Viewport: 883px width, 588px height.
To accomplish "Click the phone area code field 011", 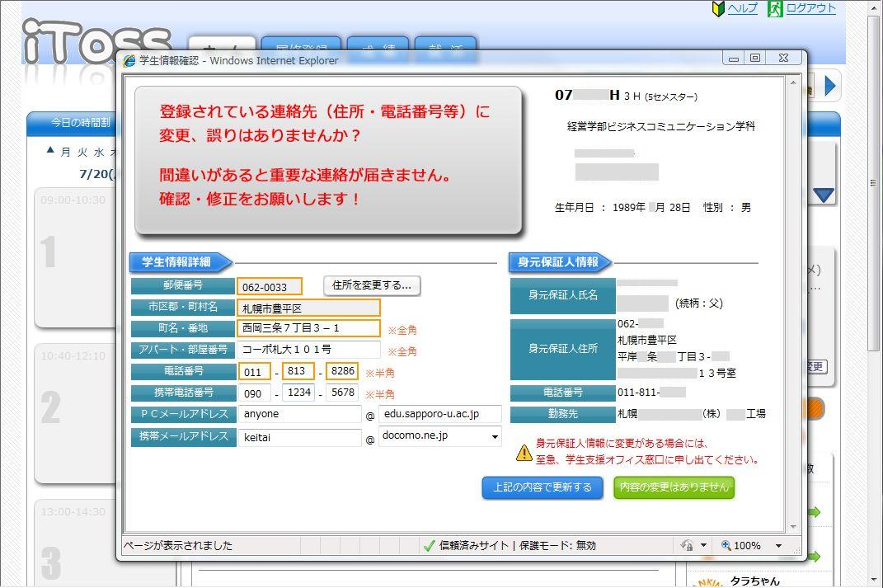I will (x=255, y=372).
